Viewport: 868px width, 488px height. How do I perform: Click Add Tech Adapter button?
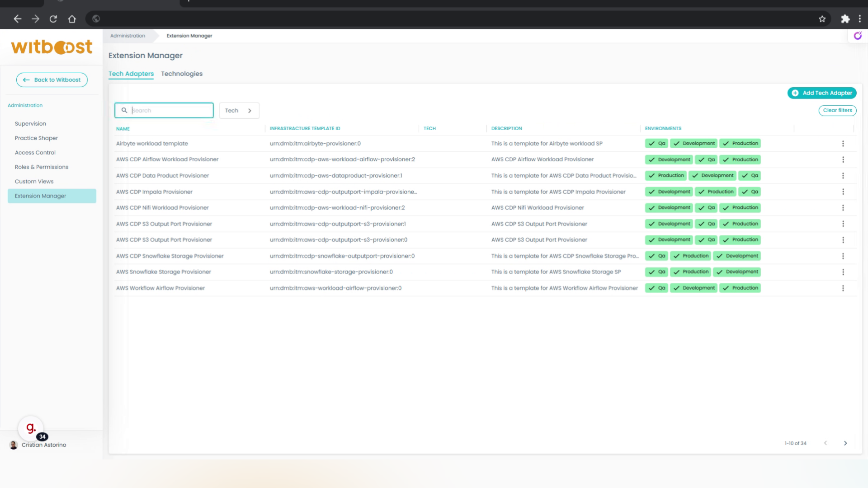(x=822, y=93)
